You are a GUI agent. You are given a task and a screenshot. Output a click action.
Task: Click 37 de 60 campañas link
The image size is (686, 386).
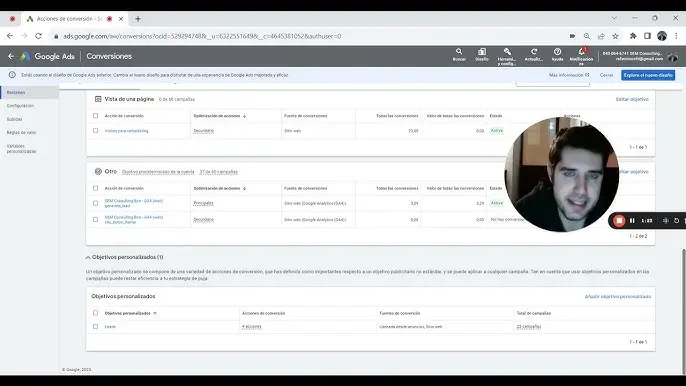coord(219,172)
